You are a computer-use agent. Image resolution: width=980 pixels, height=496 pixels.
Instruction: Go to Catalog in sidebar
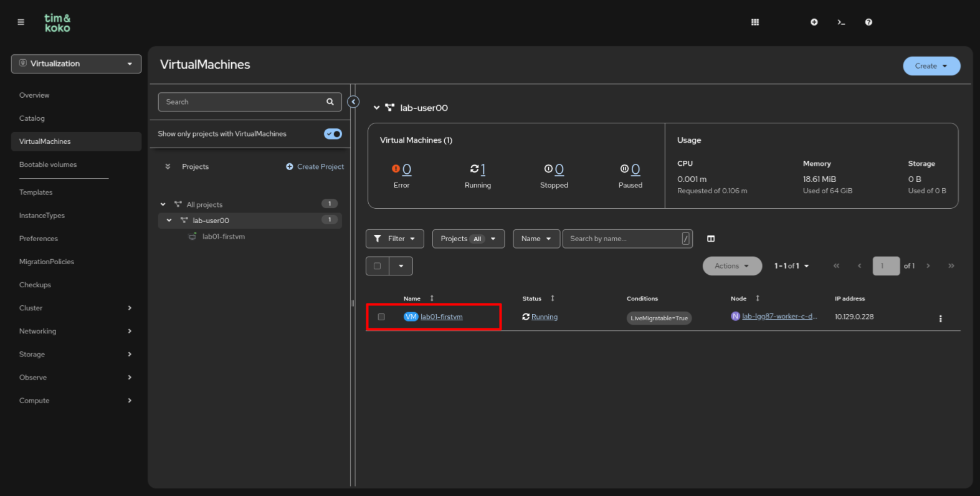(x=32, y=118)
